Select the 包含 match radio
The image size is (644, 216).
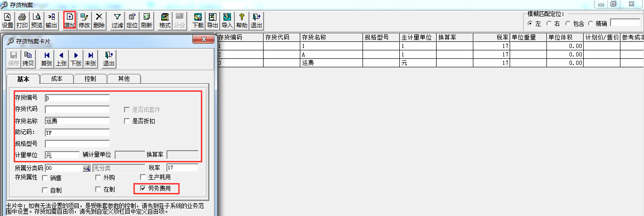click(x=567, y=23)
